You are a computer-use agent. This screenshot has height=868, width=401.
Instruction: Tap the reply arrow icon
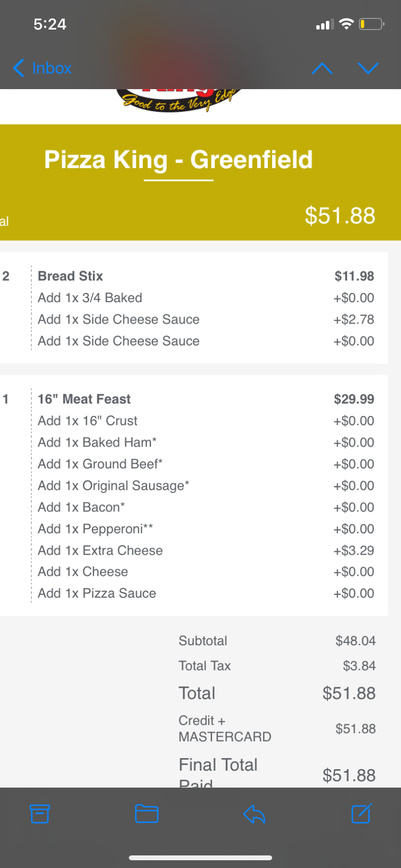pos(254,814)
